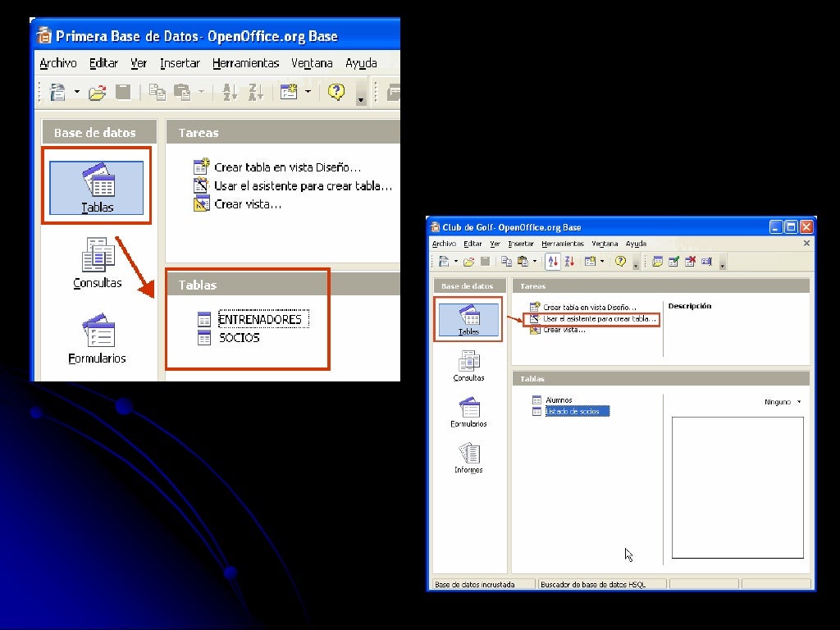840x630 pixels.
Task: Expand Form dropdown arrow in Primera Base window
Action: (308, 92)
